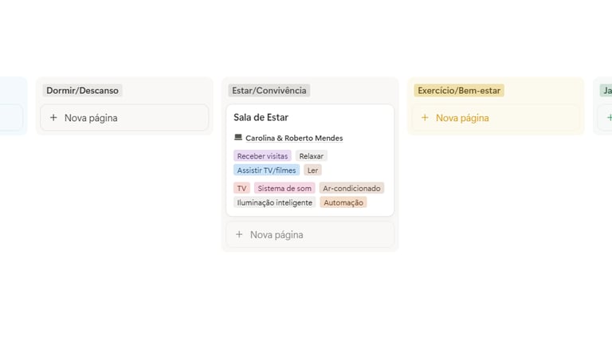Click the pink Sistema de som tag

point(284,188)
